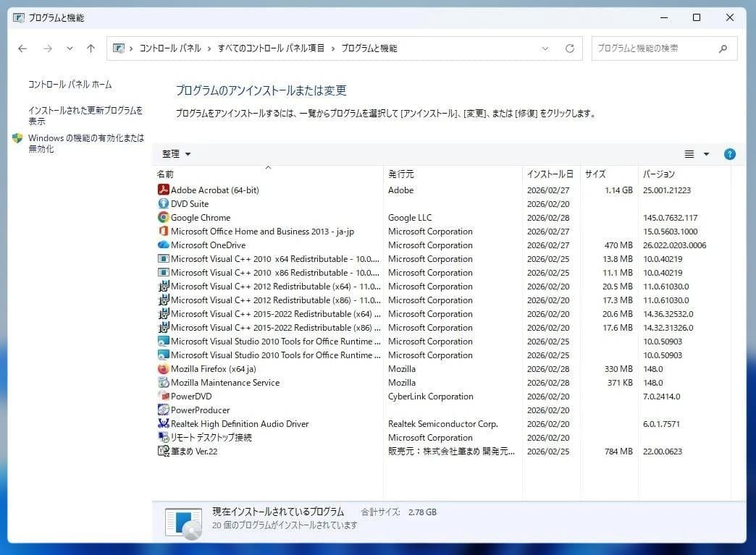Select the 筆まめ Ver.22 icon
756x555 pixels.
pyautogui.click(x=164, y=451)
